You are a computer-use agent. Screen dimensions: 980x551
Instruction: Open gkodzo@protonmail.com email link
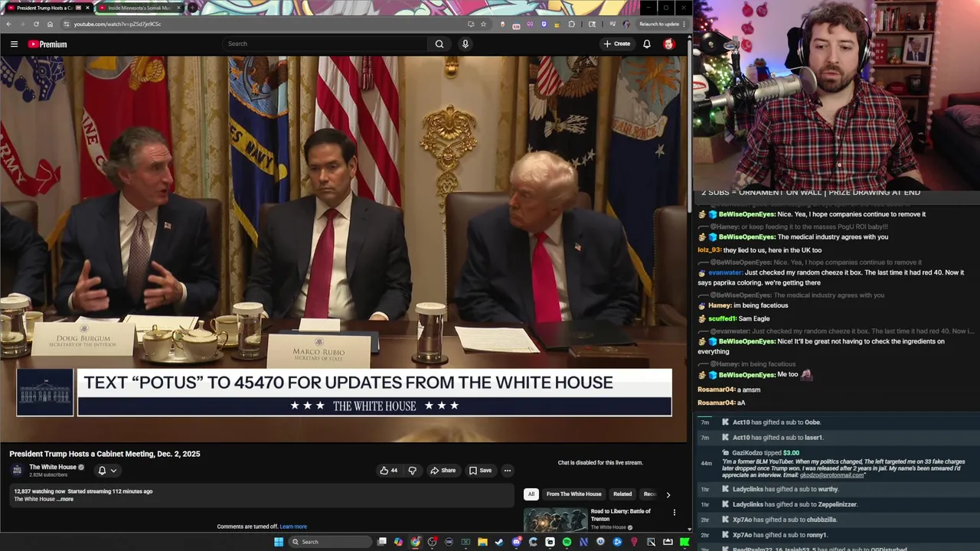pyautogui.click(x=832, y=475)
